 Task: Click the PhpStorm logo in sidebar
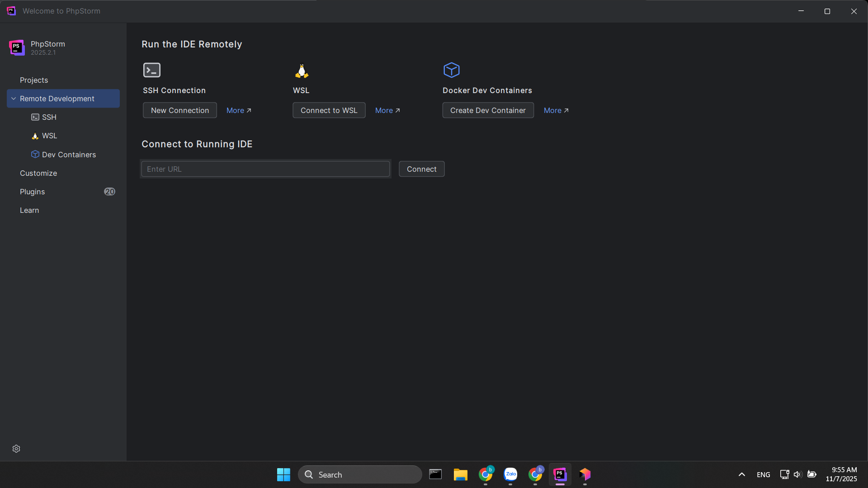(17, 47)
